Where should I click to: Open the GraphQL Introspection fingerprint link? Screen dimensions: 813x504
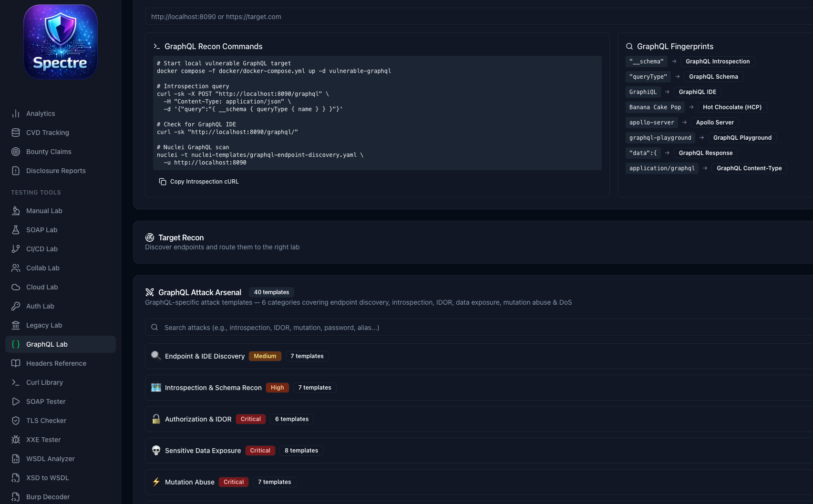(x=717, y=62)
